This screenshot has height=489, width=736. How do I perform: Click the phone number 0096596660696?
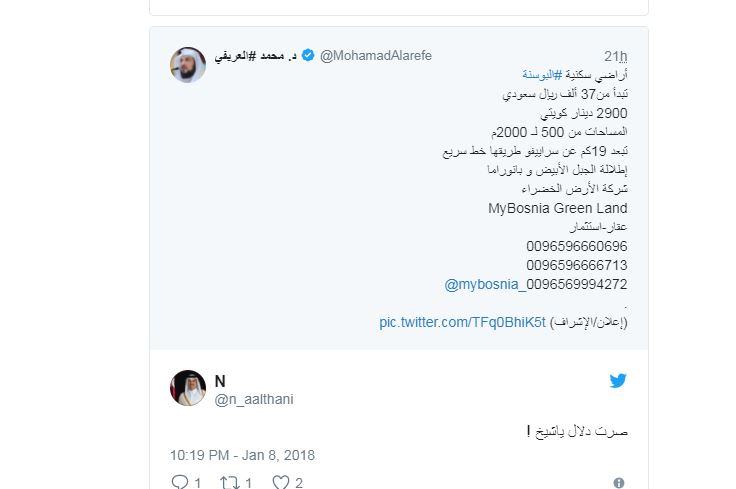577,246
